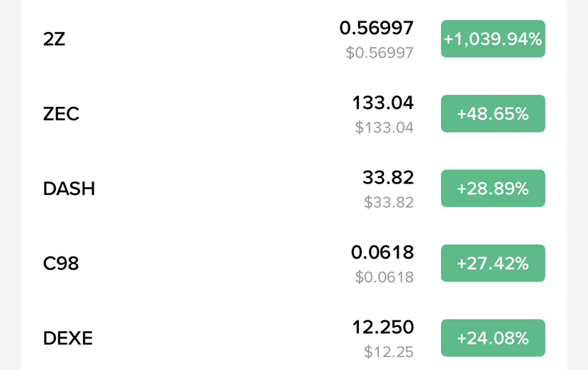Screen dimensions: 588x370
Task: Select the C98 ticker label
Action: (61, 263)
